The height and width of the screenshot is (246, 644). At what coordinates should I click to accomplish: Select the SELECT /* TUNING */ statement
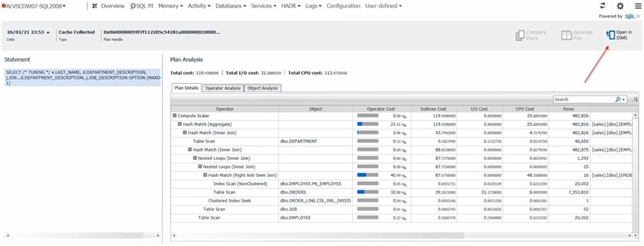click(x=82, y=77)
